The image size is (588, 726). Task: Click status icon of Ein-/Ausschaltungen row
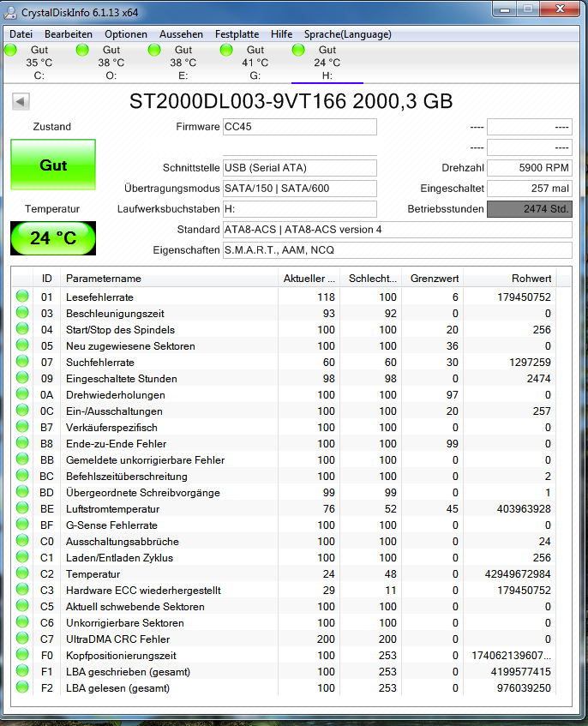pyautogui.click(x=22, y=411)
